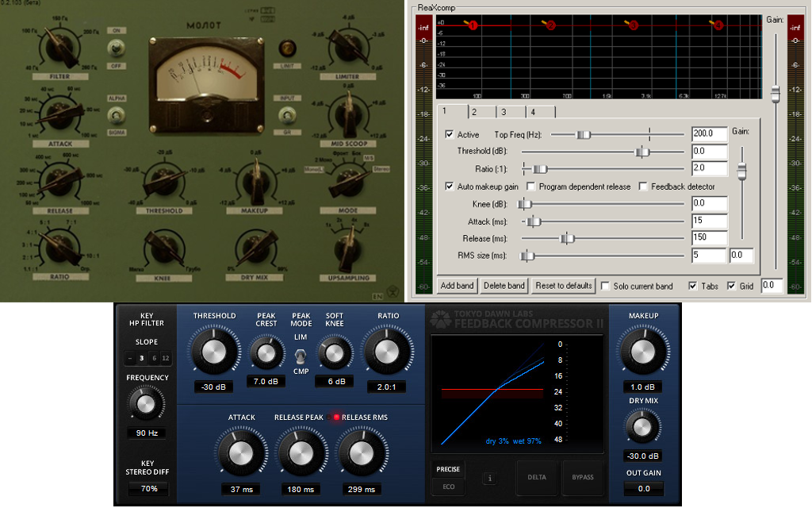
Task: Click the Molot MID SCOOP knob
Action: point(348,115)
